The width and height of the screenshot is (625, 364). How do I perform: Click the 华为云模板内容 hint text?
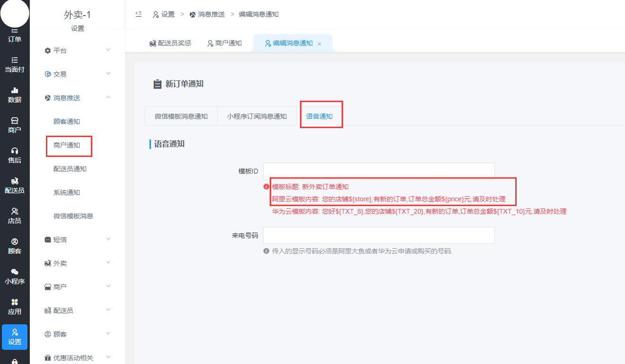(419, 211)
